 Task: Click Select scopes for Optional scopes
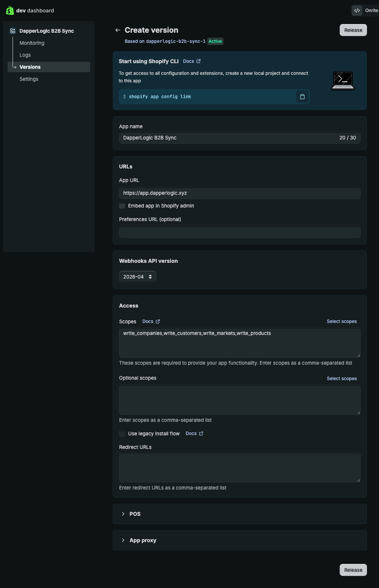pyautogui.click(x=342, y=379)
